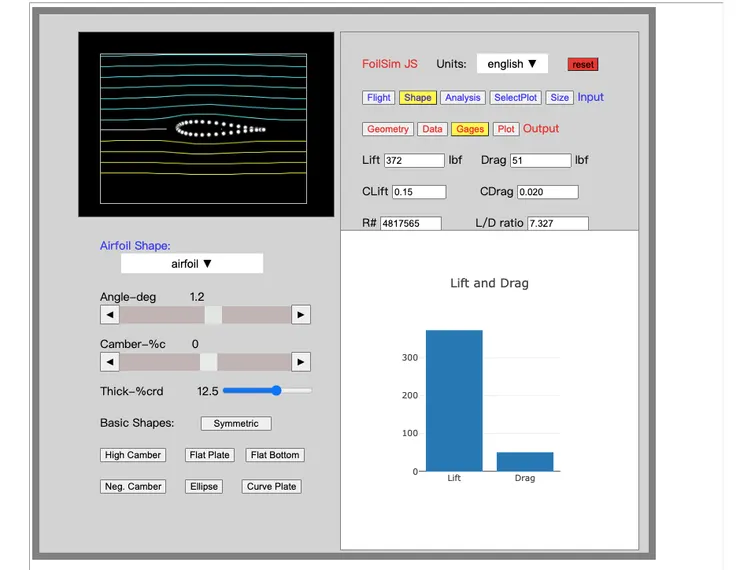This screenshot has width=740, height=570.
Task: Click the L/D ratio field
Action: pos(558,223)
